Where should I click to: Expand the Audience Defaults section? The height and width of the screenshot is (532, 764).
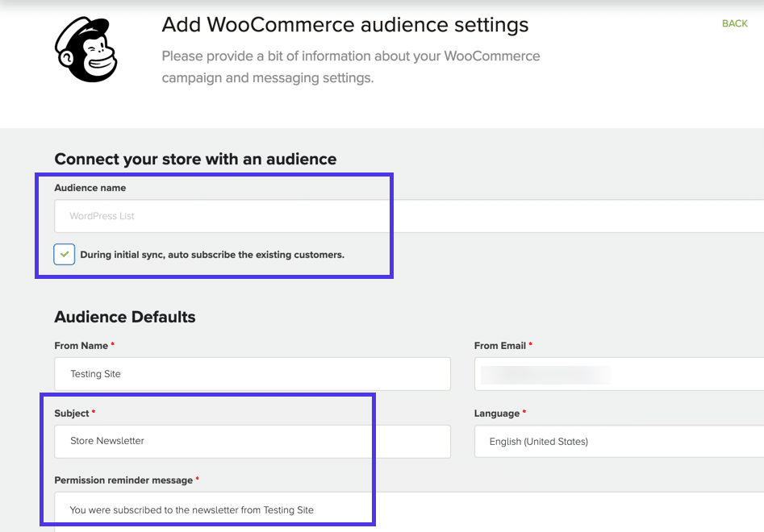tap(124, 317)
